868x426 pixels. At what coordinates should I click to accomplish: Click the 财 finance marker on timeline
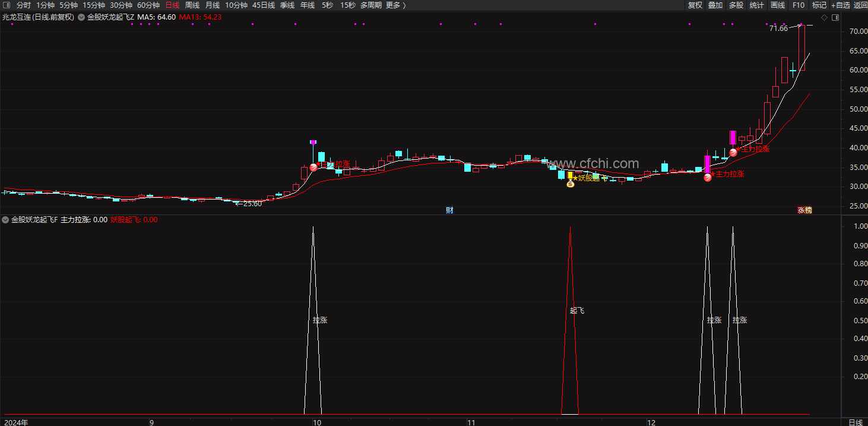tap(449, 210)
